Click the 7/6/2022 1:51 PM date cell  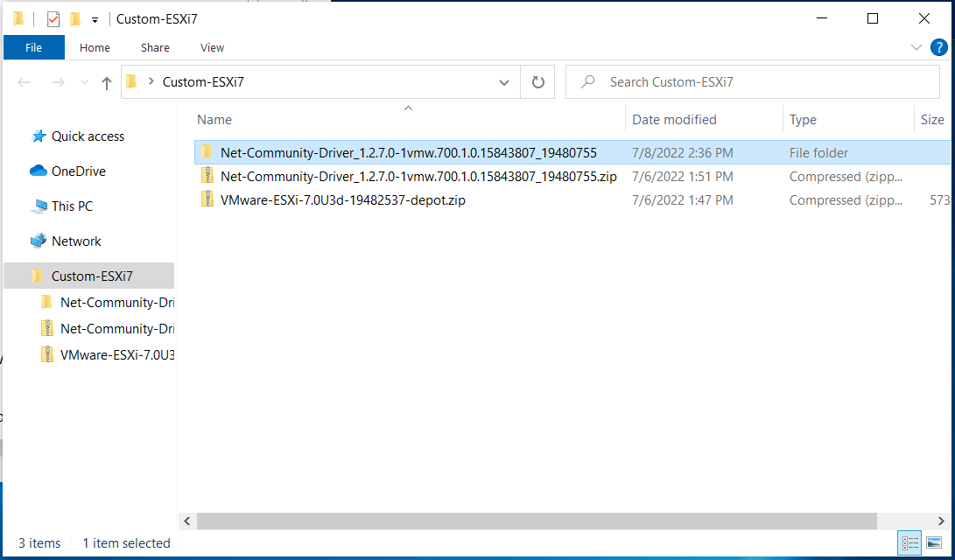click(x=682, y=177)
